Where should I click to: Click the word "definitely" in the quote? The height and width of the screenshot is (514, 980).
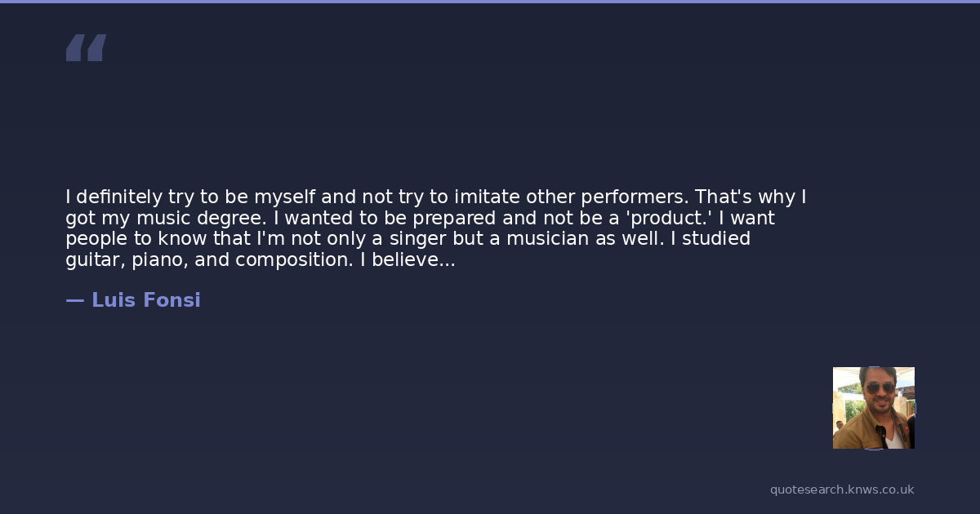(x=119, y=197)
